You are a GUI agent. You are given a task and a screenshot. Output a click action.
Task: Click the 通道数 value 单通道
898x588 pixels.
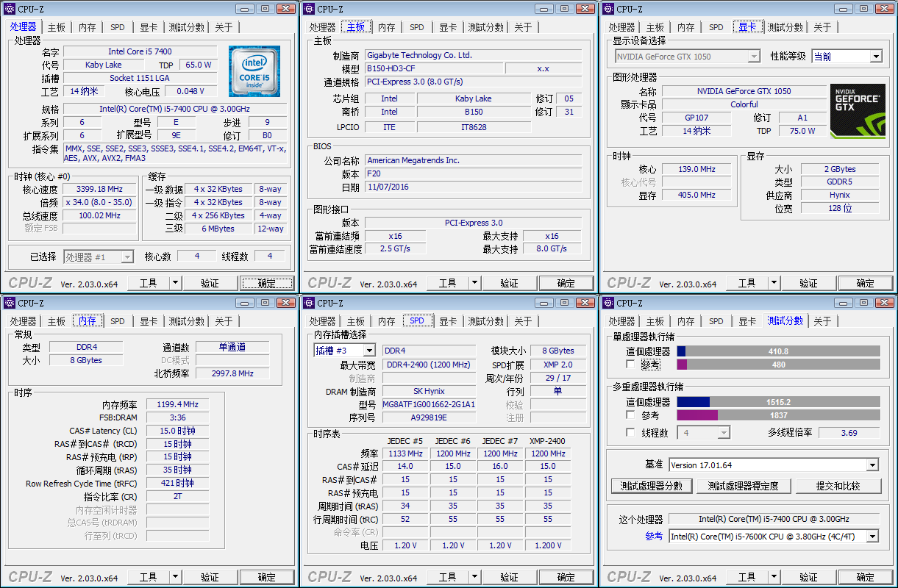click(232, 347)
